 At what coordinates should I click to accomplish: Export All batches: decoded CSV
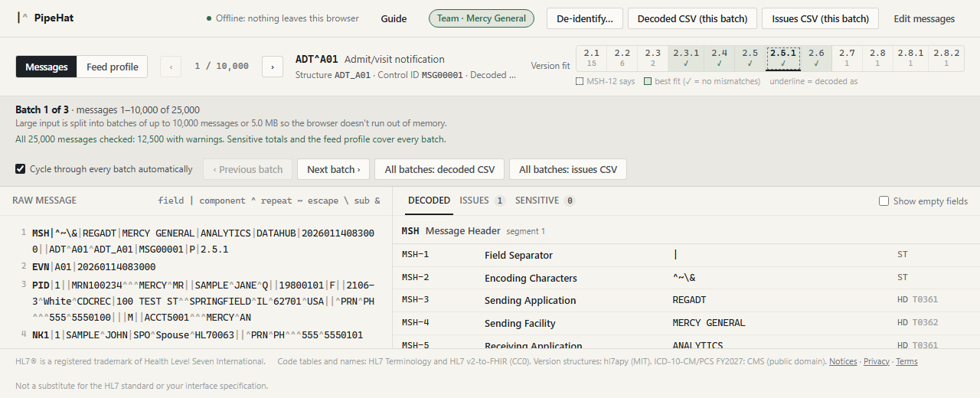click(x=439, y=169)
